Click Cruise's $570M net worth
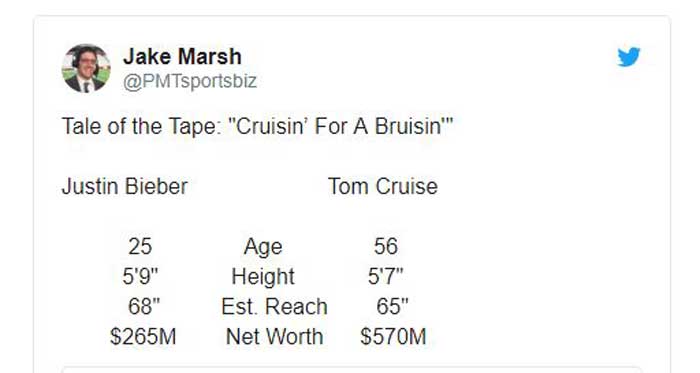Viewport: 700px width, 373px height. coord(393,336)
